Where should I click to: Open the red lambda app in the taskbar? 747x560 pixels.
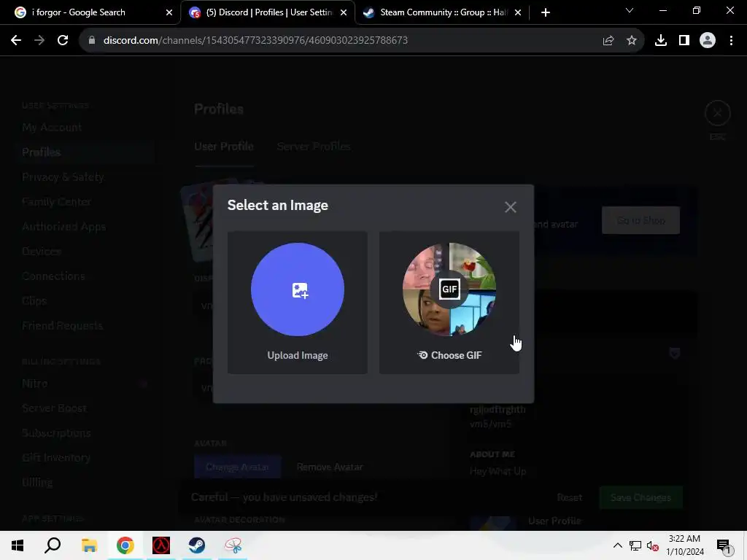click(161, 545)
